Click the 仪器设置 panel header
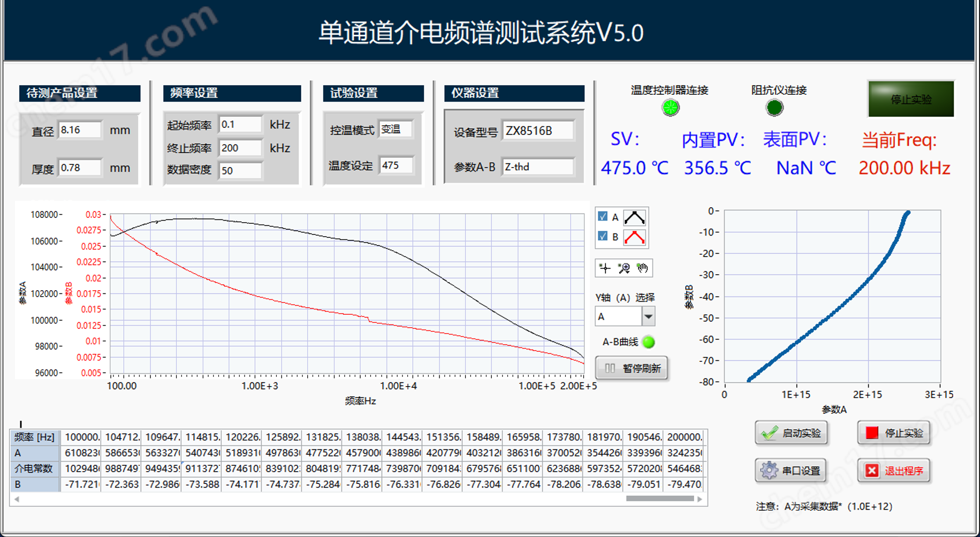Screen dimensions: 980x537 (x=513, y=93)
